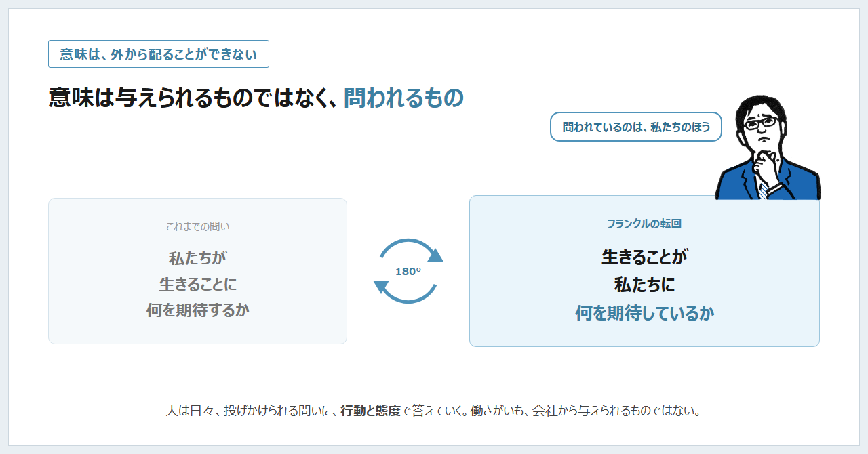Click the bold words 行動と態度 in the footer

(371, 411)
